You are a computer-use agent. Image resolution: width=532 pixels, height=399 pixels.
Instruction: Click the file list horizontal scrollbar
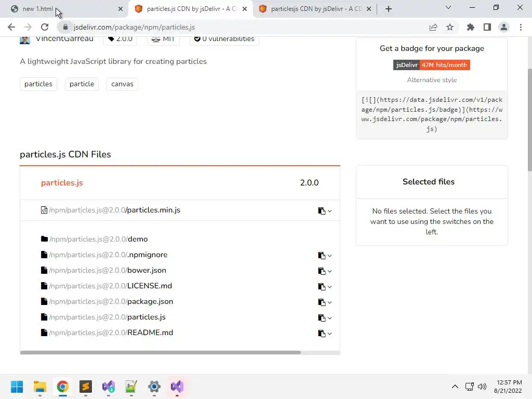click(160, 353)
